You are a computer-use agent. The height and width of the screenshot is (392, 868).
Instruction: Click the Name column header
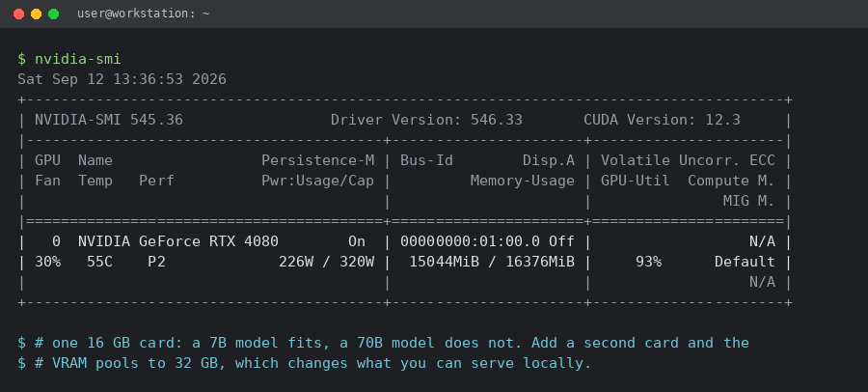pos(95,160)
